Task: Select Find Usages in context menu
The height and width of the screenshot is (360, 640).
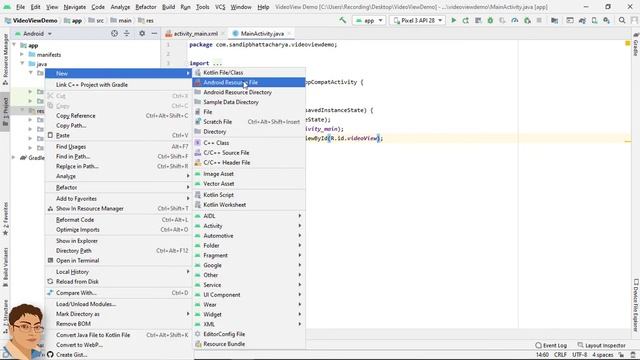Action: click(118, 147)
